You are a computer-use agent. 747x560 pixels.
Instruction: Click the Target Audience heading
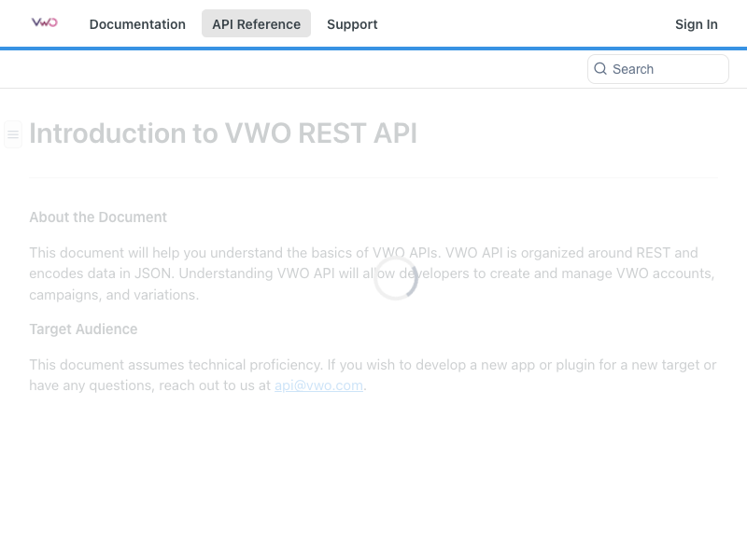[x=83, y=329]
